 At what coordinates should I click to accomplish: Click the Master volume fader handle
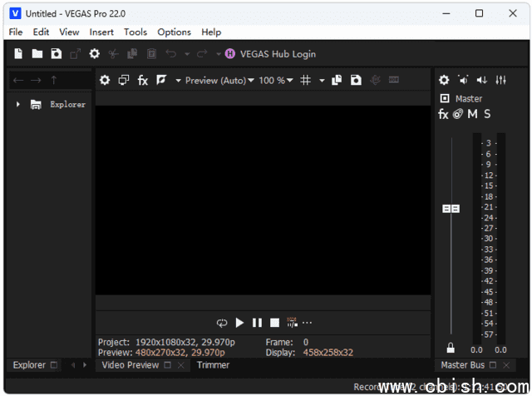click(451, 209)
